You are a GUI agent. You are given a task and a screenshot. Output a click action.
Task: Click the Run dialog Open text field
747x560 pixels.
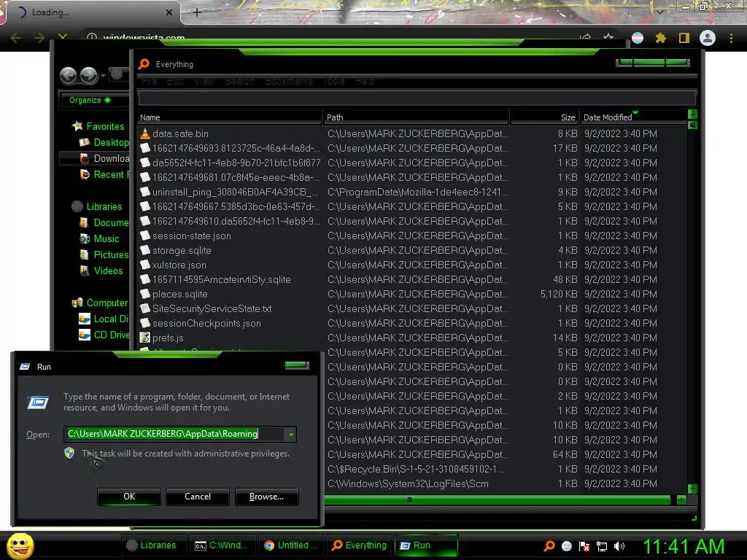coord(174,434)
